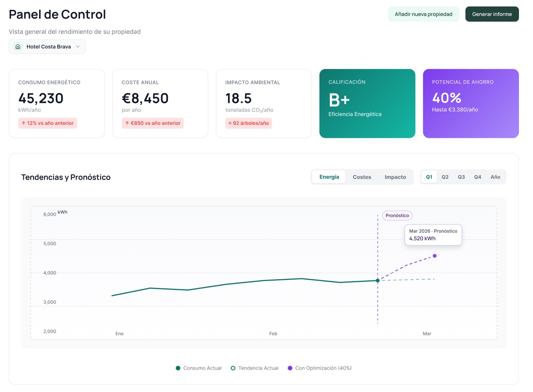The width and height of the screenshot is (533, 392).
Task: Click the purple Mar forecast data point
Action: click(435, 256)
